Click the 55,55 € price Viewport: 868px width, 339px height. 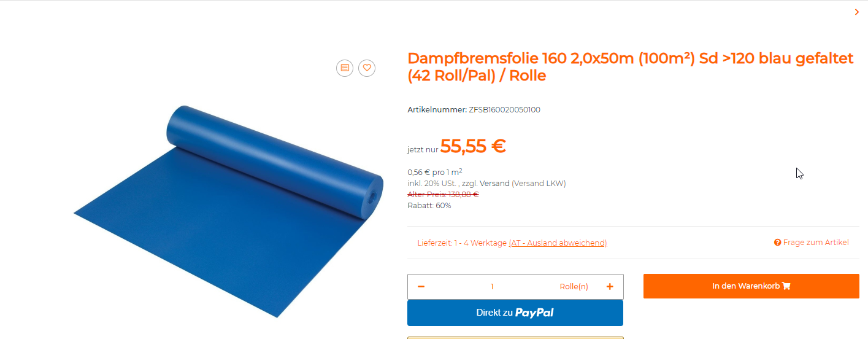[x=473, y=146]
